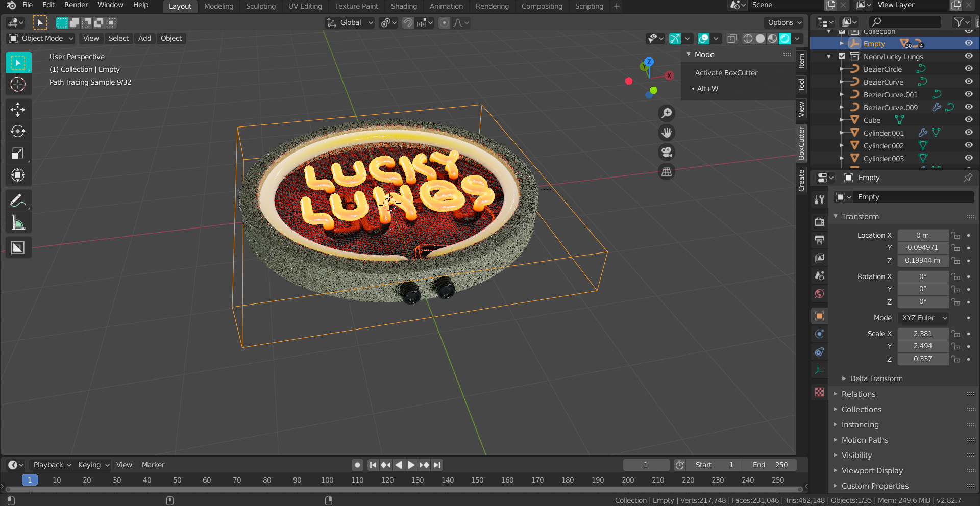This screenshot has height=506, width=980.
Task: Select the Move tool in the toolbar
Action: [x=18, y=109]
